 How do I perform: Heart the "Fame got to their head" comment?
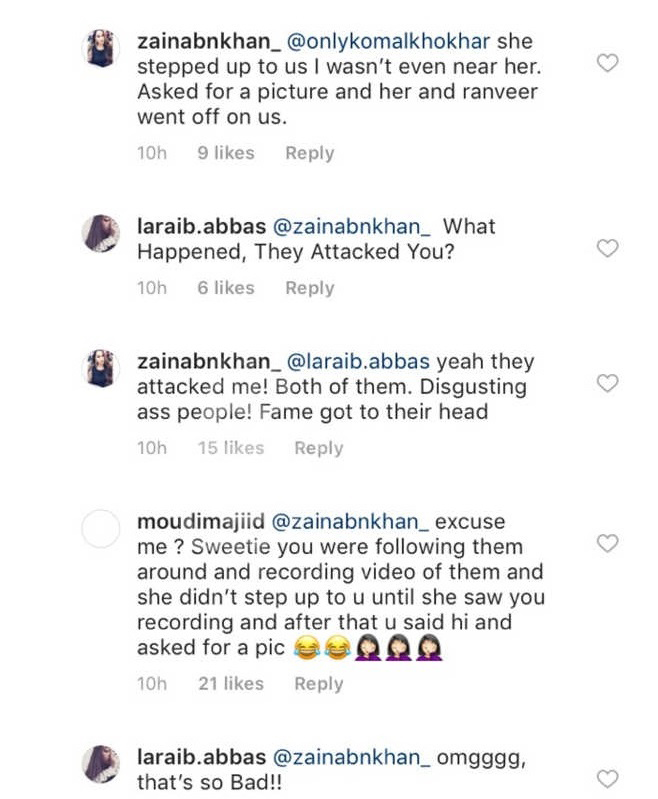click(x=607, y=383)
